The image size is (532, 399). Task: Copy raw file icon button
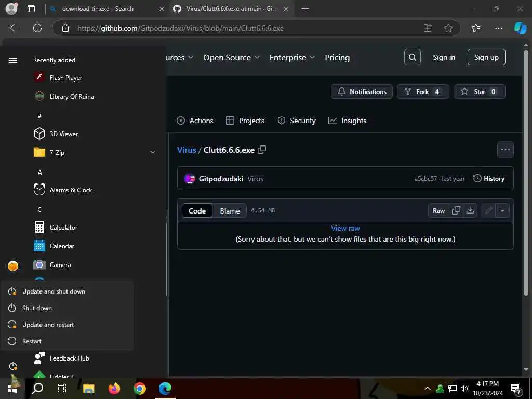pyautogui.click(x=456, y=211)
